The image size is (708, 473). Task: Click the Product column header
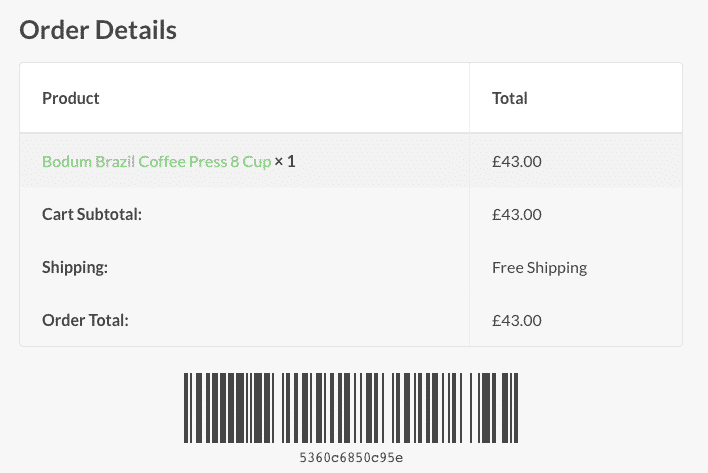coord(71,98)
